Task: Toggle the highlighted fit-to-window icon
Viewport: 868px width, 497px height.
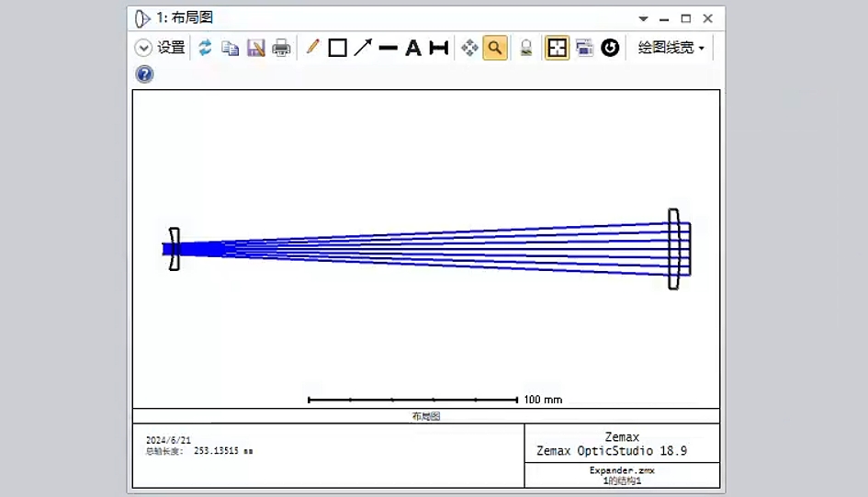Action: (557, 48)
